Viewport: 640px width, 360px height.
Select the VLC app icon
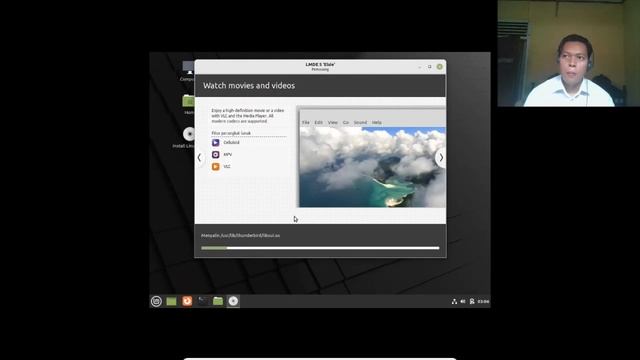click(x=216, y=167)
